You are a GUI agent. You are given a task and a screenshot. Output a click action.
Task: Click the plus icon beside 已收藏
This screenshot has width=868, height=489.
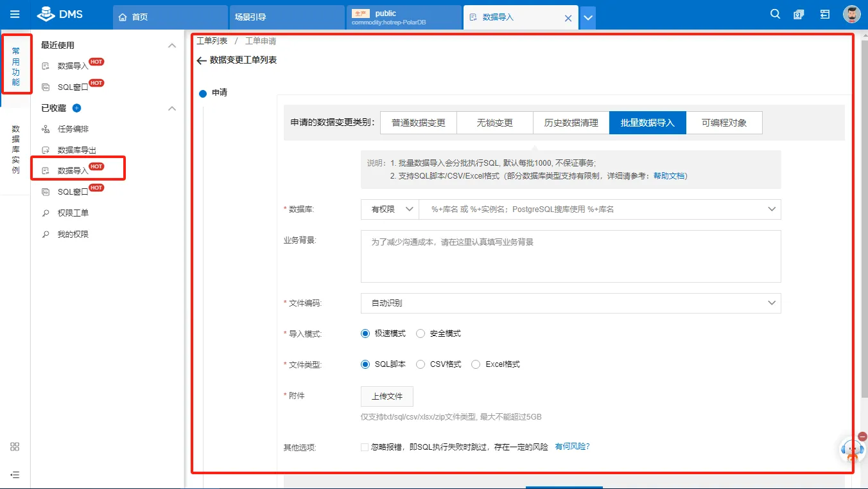tap(77, 108)
